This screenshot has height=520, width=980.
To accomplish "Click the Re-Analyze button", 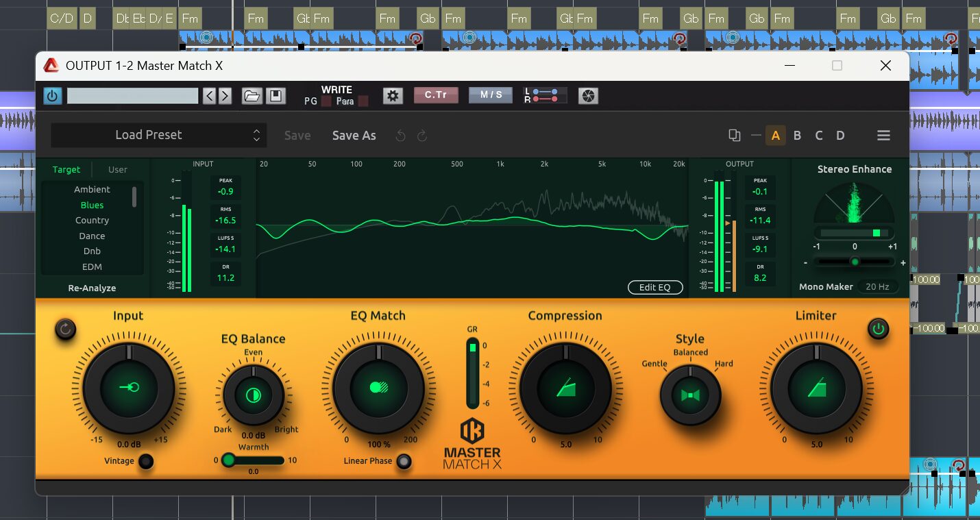I will click(92, 288).
